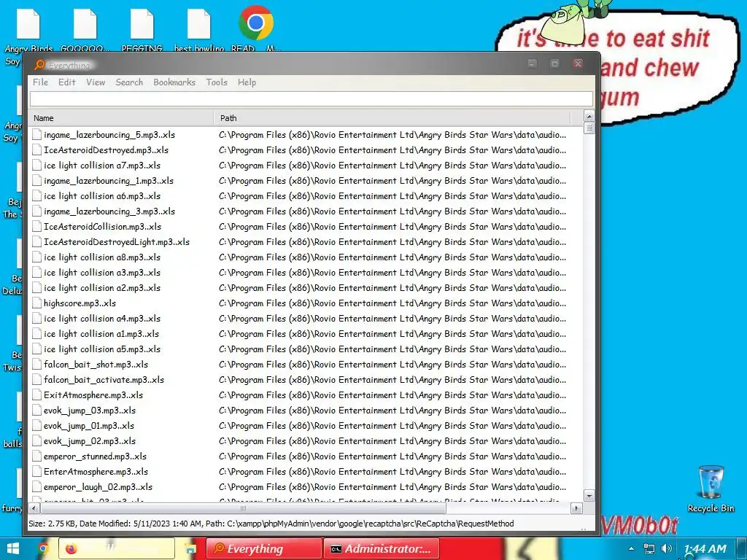Click file icon of ice light collision a3
747x560 pixels.
(36, 273)
